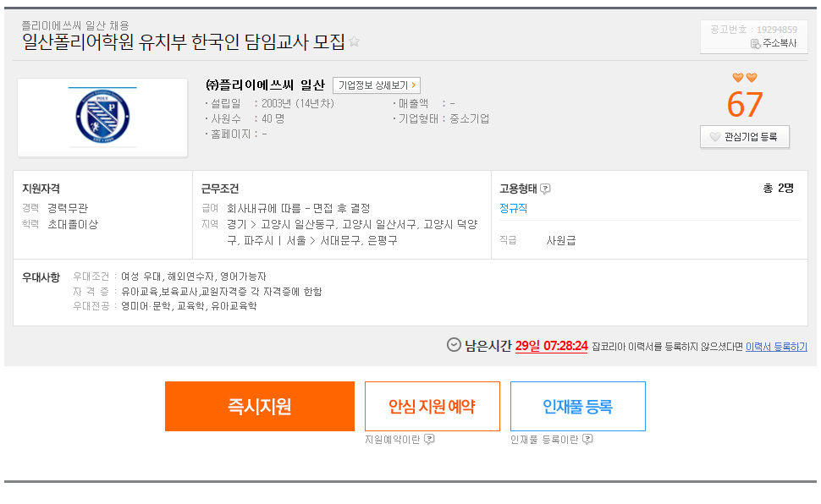Open help icon beside 인재풀 등록이란
This screenshot has height=504, width=821.
pos(587,439)
